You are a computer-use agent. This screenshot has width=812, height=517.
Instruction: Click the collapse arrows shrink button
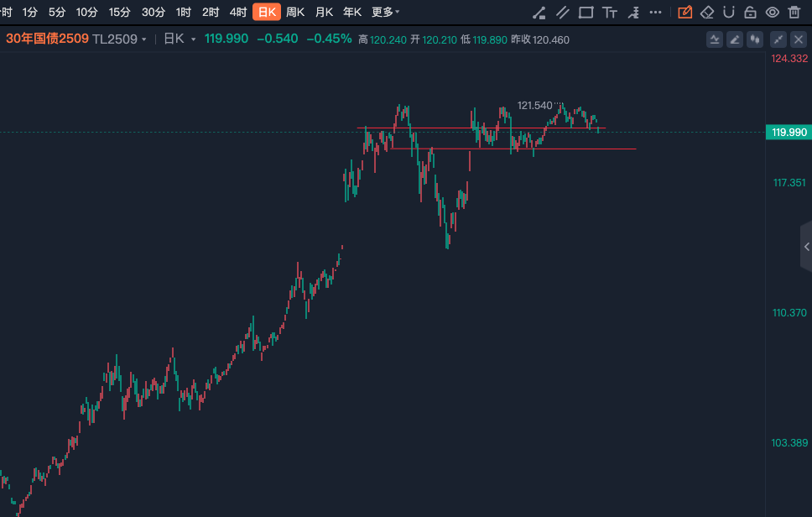point(778,39)
